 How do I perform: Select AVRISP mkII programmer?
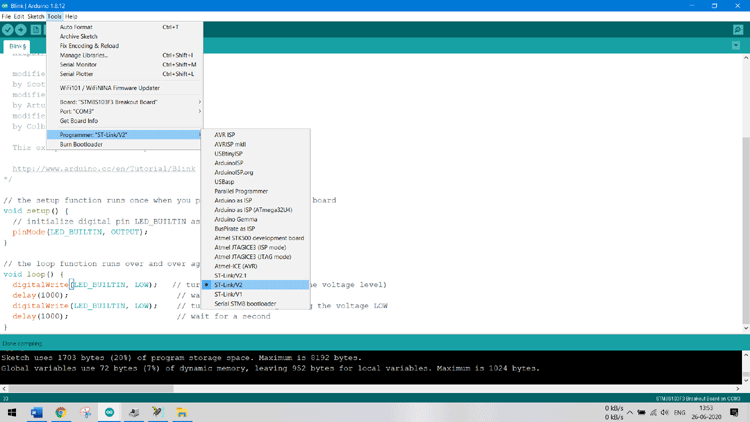click(x=255, y=144)
